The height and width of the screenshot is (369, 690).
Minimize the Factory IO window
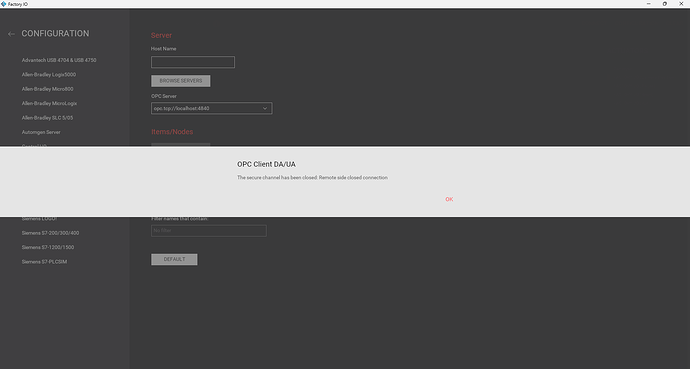point(649,4)
